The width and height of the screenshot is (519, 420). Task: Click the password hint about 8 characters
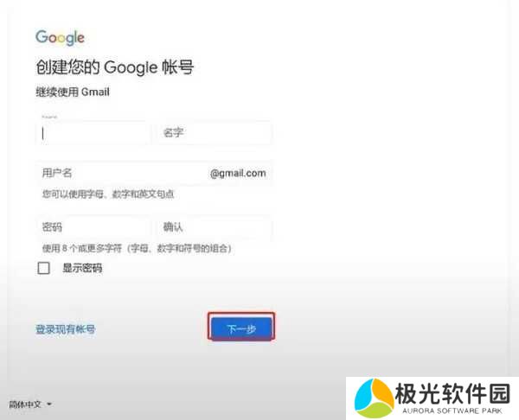[x=137, y=248]
